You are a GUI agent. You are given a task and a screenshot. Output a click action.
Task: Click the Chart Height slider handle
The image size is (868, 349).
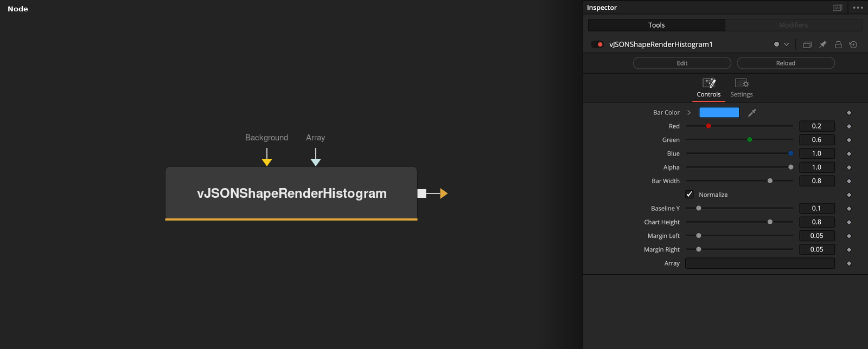(x=770, y=222)
